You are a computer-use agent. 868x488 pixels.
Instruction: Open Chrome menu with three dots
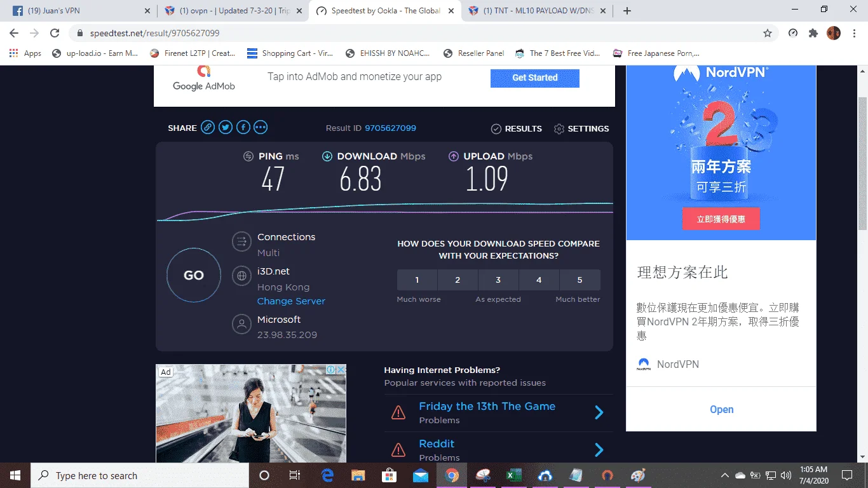[x=854, y=33]
